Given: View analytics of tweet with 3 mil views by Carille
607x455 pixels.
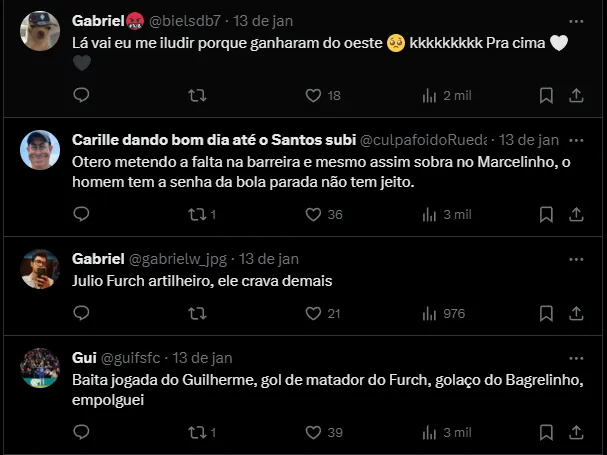Looking at the screenshot, I should [431, 214].
